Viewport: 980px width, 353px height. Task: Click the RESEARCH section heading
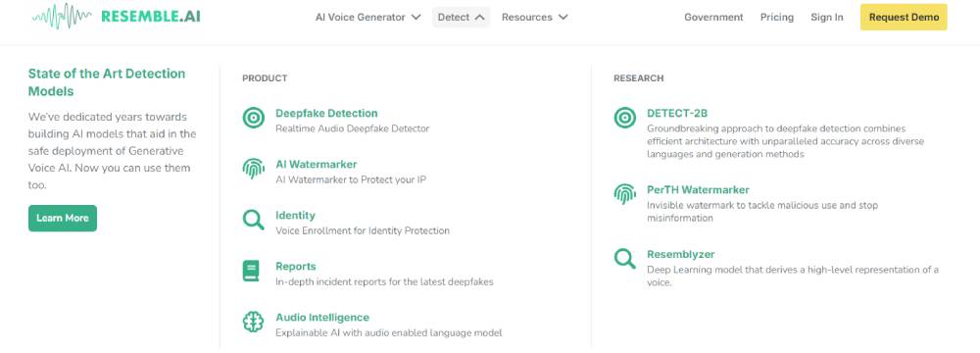coord(639,78)
